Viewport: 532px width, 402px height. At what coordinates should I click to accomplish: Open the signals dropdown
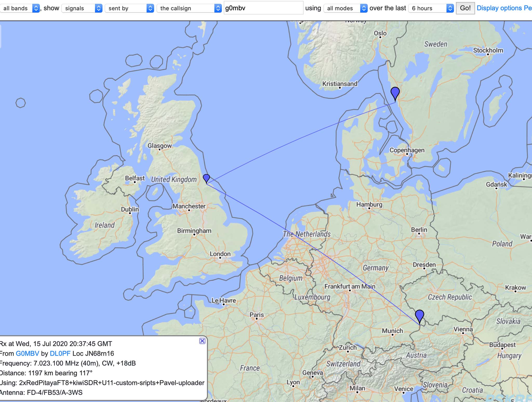[82, 8]
